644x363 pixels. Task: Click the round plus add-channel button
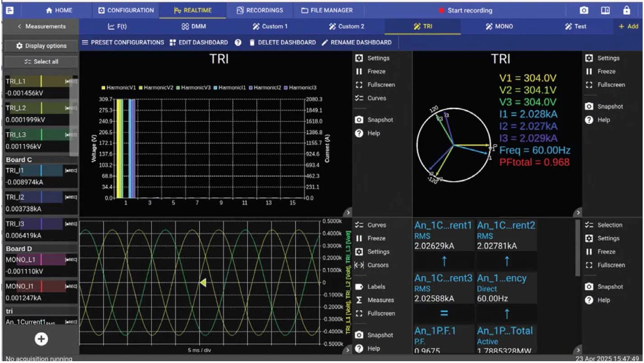coord(41,339)
